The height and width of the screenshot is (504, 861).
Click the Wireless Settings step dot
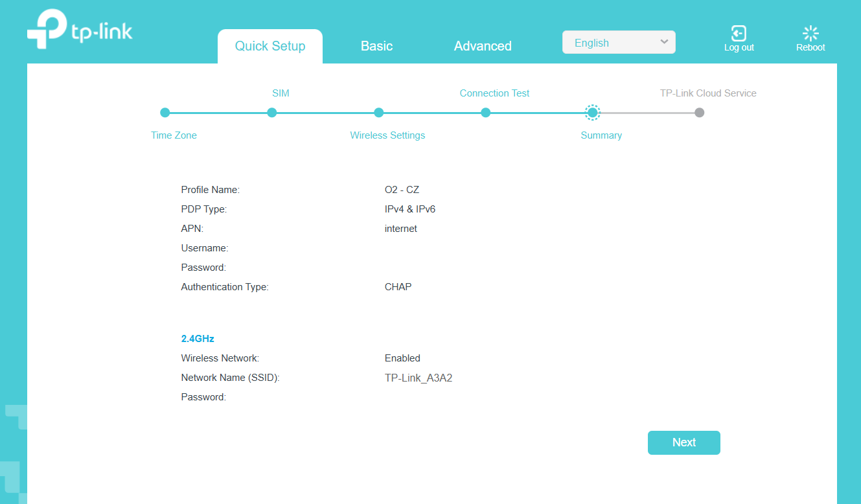pyautogui.click(x=379, y=113)
